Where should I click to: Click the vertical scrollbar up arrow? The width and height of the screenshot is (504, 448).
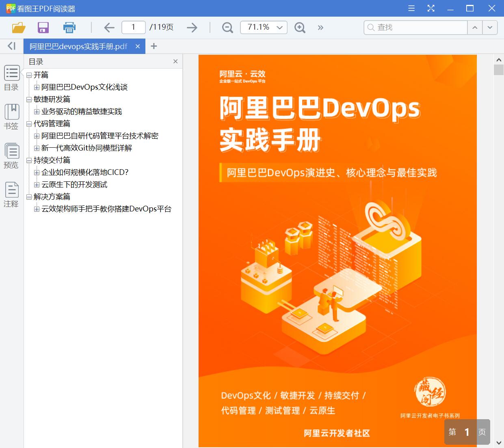(x=499, y=60)
